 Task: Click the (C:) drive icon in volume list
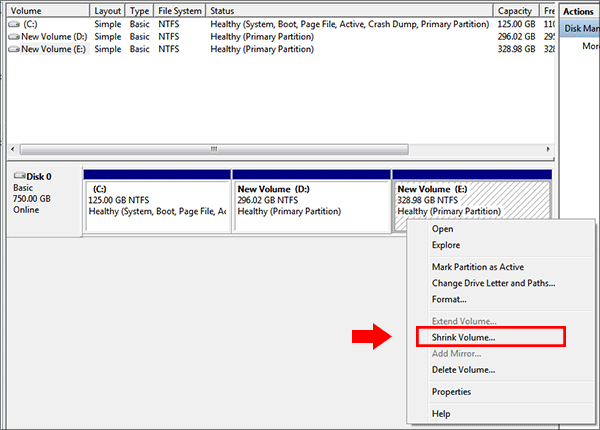coord(13,22)
